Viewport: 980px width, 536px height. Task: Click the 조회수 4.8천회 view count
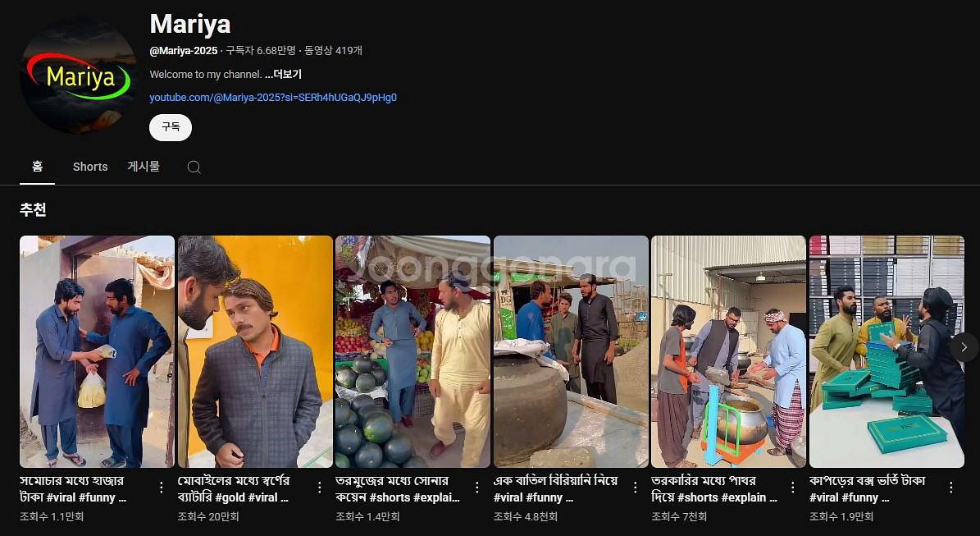click(x=525, y=516)
